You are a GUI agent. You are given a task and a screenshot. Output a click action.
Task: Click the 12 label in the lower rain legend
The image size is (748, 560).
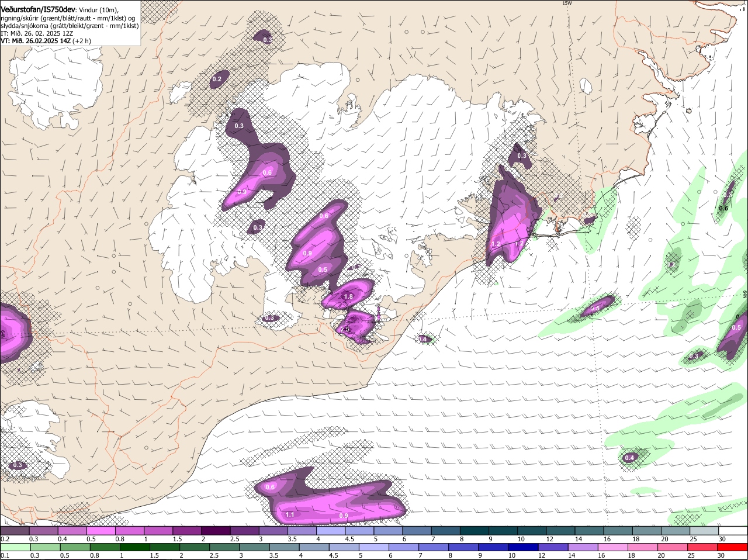[x=542, y=555]
